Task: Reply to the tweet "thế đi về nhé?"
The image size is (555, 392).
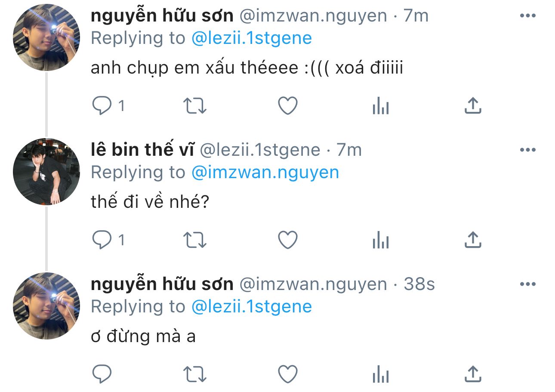Action: pyautogui.click(x=102, y=240)
